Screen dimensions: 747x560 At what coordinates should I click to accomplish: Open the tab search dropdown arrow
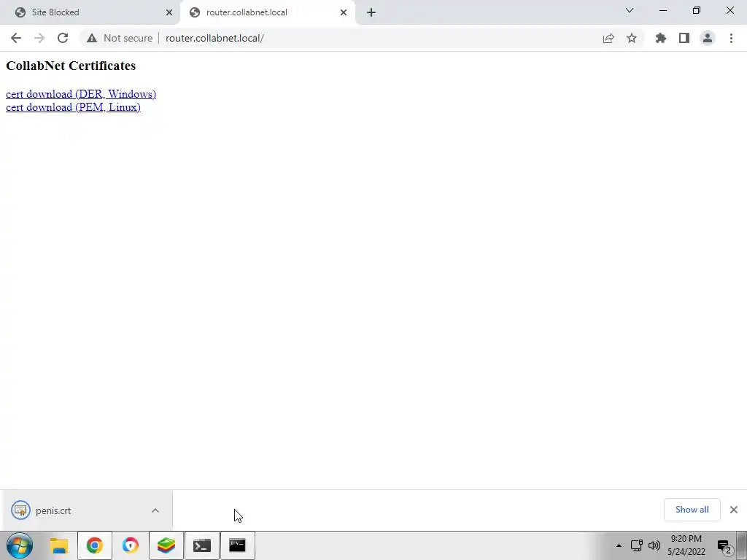pos(630,10)
